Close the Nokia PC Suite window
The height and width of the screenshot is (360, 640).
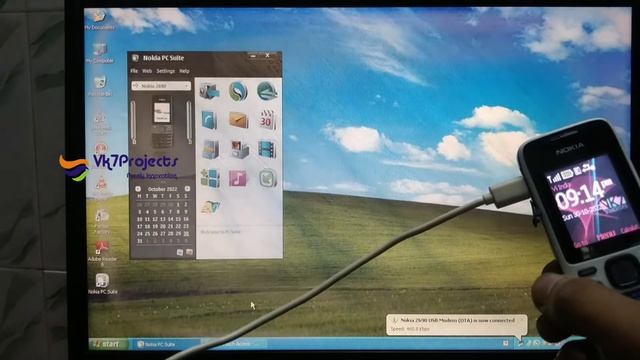coord(267,56)
